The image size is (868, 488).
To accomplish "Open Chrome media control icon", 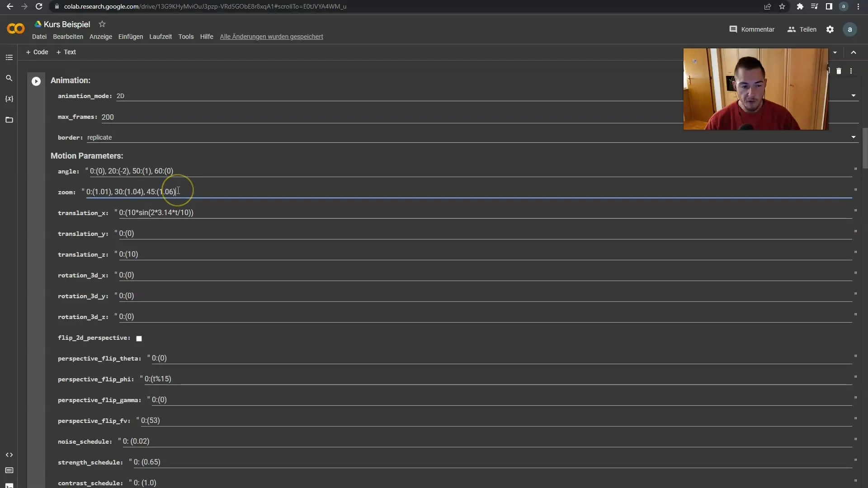I will tap(814, 6).
